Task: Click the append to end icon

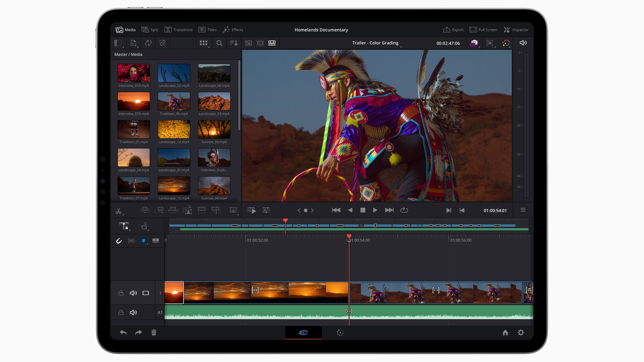Action: coord(159,210)
